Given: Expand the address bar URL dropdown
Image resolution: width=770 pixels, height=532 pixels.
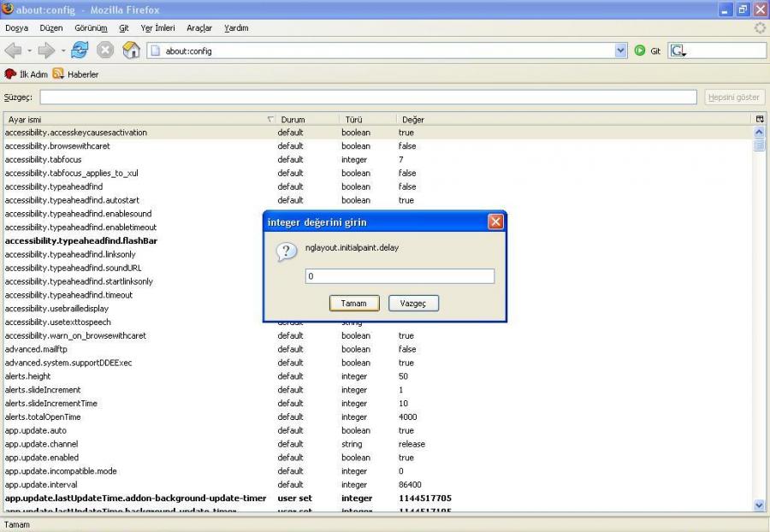Looking at the screenshot, I should 621,50.
